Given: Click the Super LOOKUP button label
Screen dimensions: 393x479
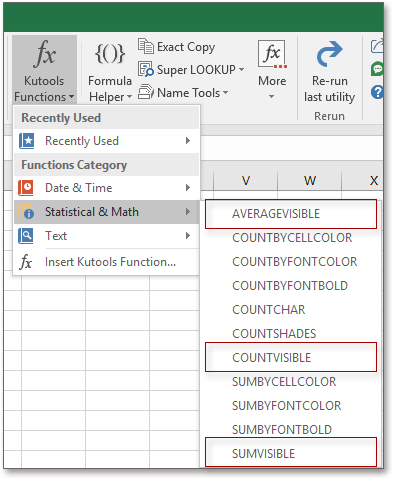Looking at the screenshot, I should click(x=196, y=70).
